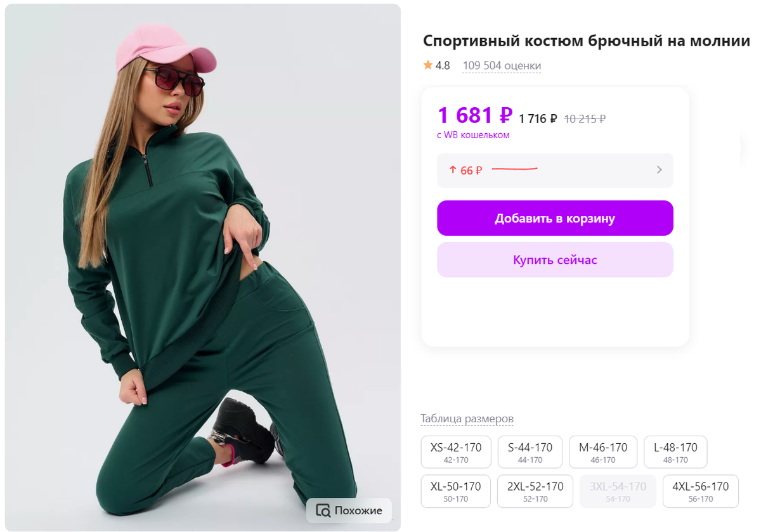Open the Таблица размеров size chart
This screenshot has height=532, width=761.
point(467,418)
